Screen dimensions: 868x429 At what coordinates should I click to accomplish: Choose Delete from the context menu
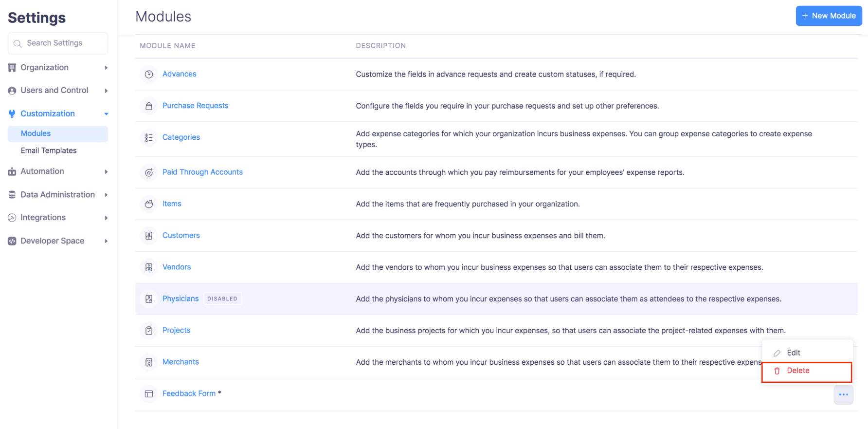[x=798, y=371]
